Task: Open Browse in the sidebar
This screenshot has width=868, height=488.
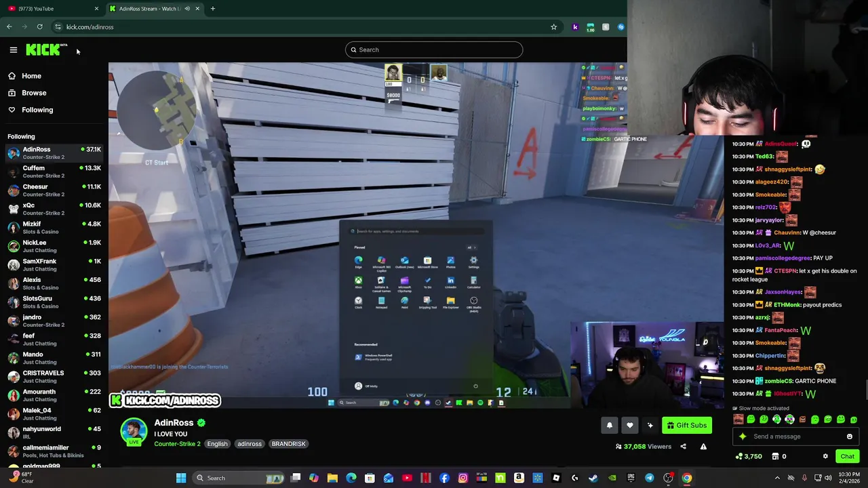Action: (x=34, y=93)
